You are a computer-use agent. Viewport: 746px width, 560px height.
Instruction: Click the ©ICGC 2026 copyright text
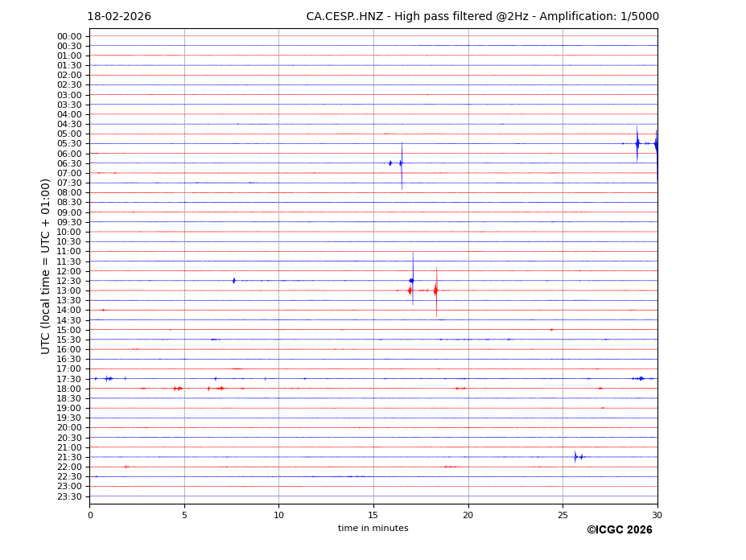click(x=619, y=530)
